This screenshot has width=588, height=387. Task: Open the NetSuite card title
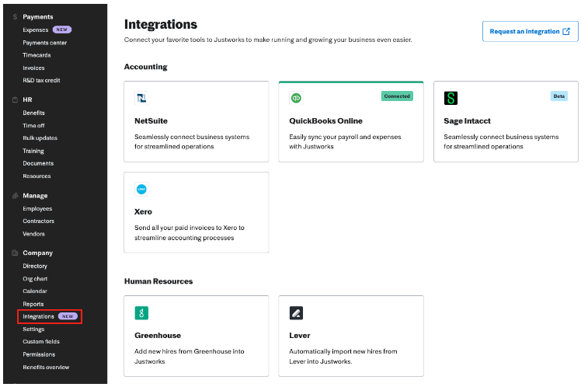151,120
